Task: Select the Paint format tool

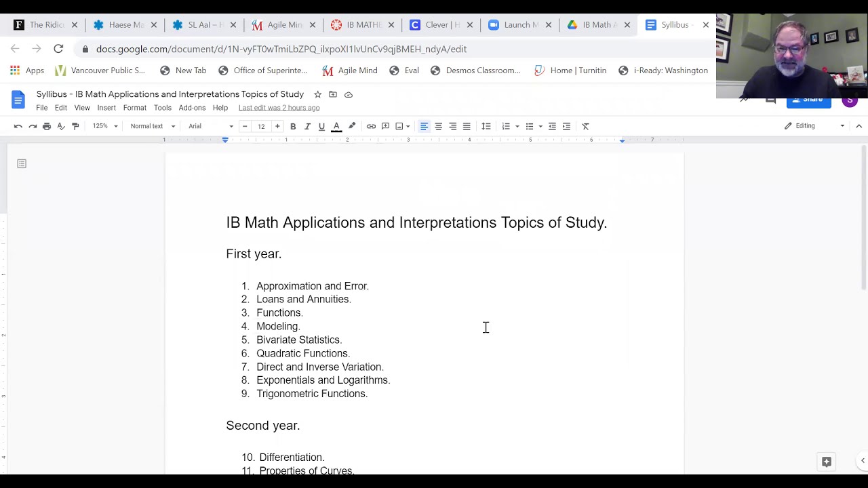Action: [75, 126]
